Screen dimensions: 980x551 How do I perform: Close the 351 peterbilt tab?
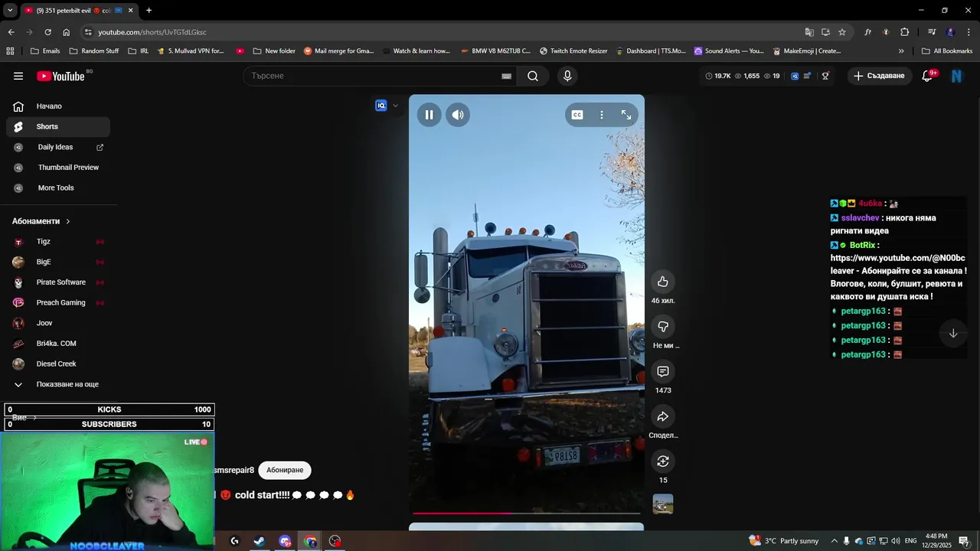[x=130, y=11]
